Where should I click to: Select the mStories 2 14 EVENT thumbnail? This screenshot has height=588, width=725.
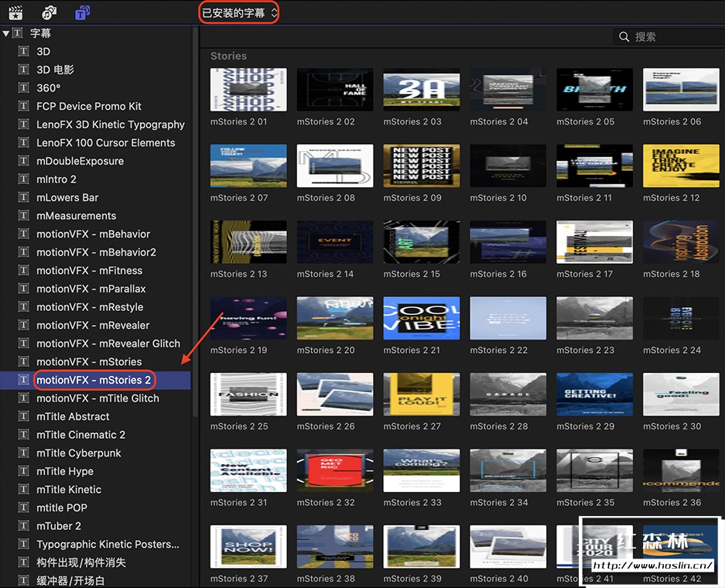point(335,242)
